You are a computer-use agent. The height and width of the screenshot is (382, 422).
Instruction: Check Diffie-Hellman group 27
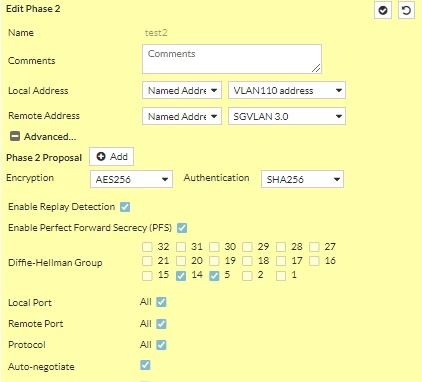click(314, 247)
